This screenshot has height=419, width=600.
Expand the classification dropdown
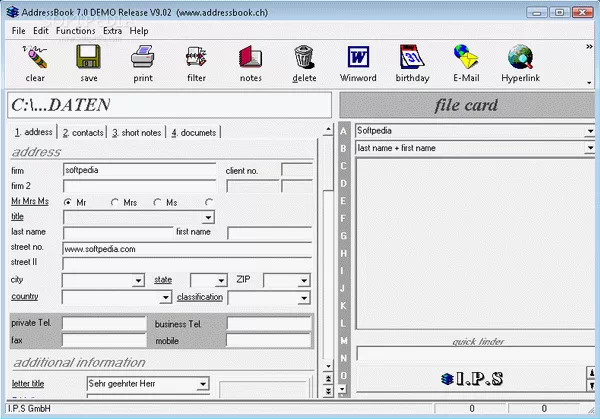click(304, 297)
